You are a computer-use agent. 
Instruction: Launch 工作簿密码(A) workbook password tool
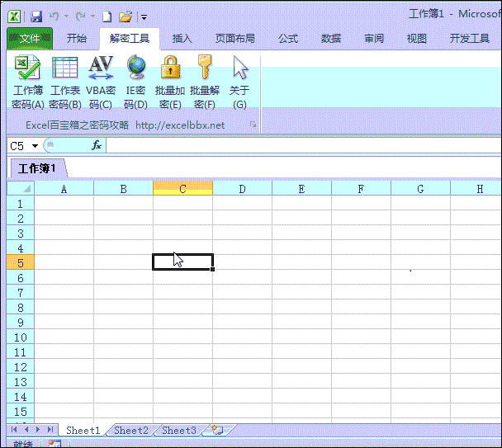click(28, 83)
